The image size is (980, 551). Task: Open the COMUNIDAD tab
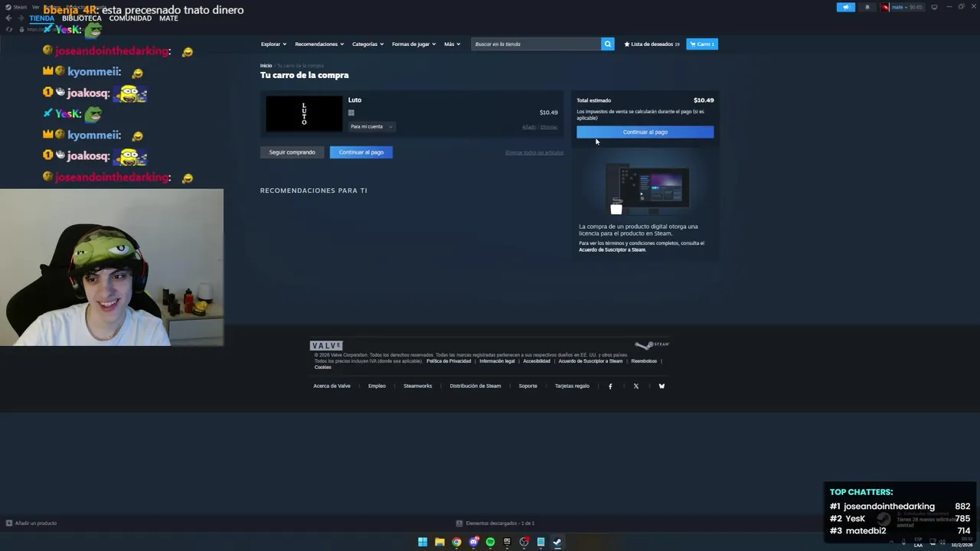[x=130, y=18]
